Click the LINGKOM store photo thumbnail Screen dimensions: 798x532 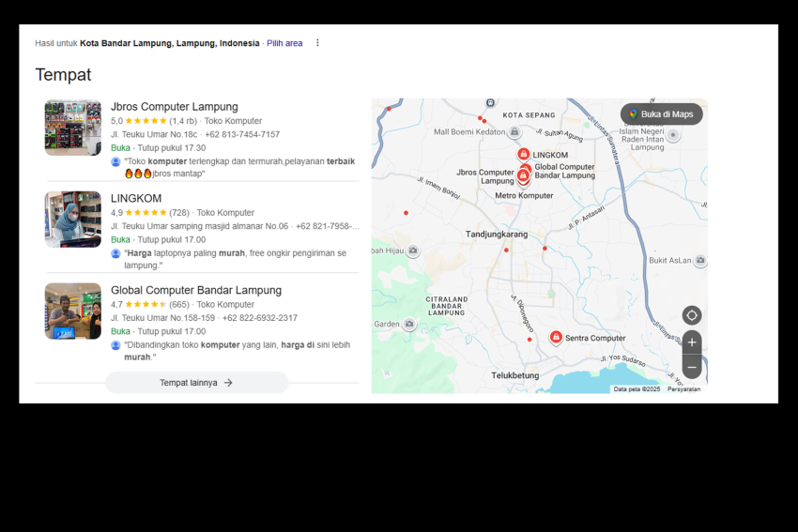point(73,220)
